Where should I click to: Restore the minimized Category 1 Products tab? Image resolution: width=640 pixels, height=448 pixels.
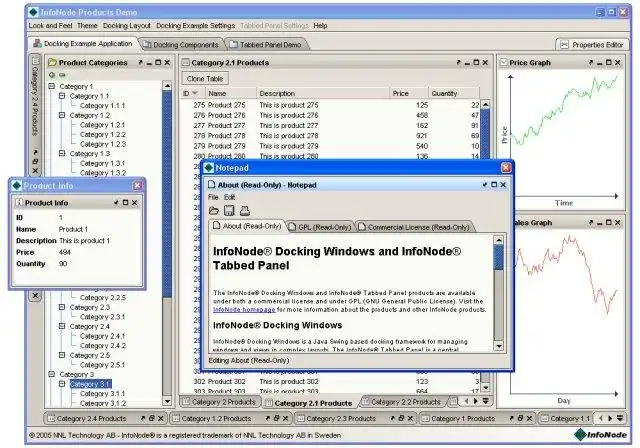pos(520,418)
